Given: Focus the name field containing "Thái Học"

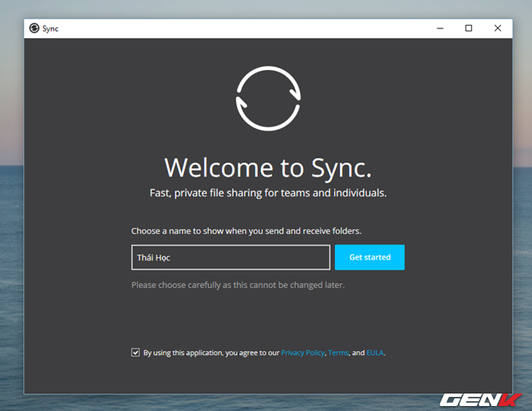Looking at the screenshot, I should pyautogui.click(x=230, y=258).
